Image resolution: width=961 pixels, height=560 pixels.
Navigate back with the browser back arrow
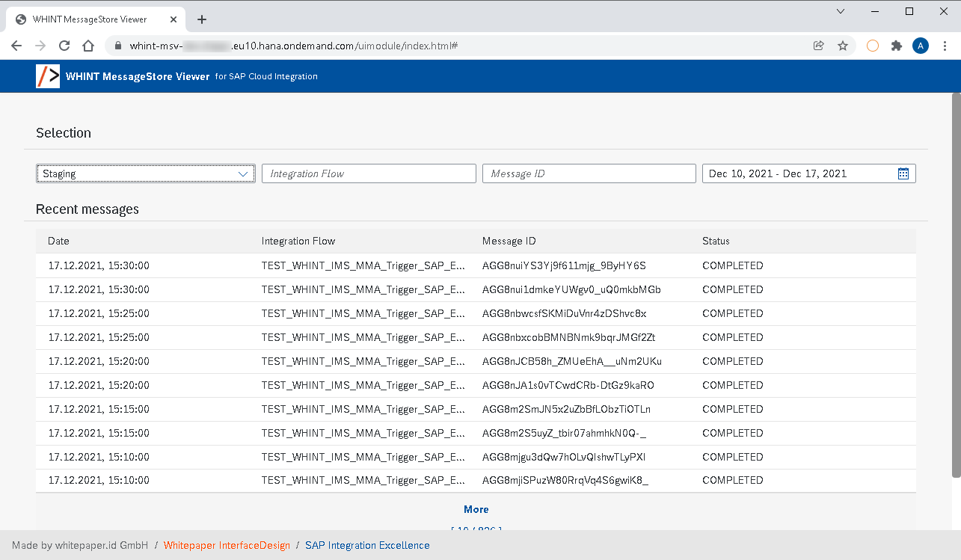click(x=16, y=46)
